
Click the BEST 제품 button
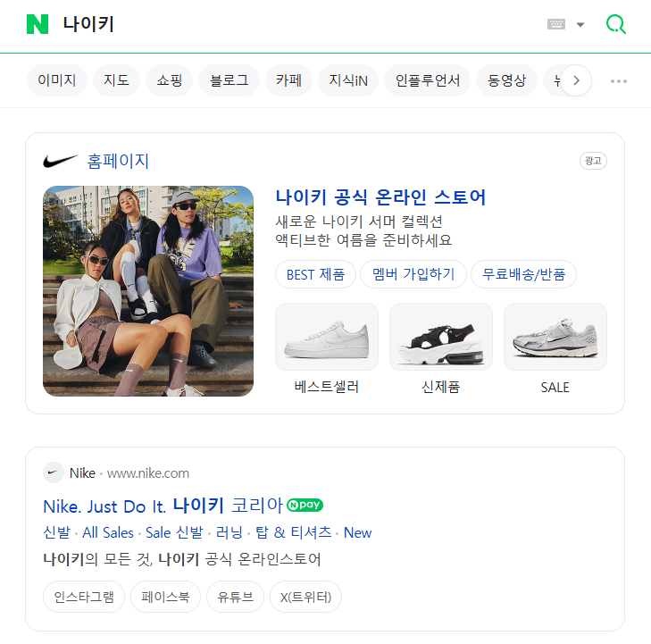[x=315, y=274]
